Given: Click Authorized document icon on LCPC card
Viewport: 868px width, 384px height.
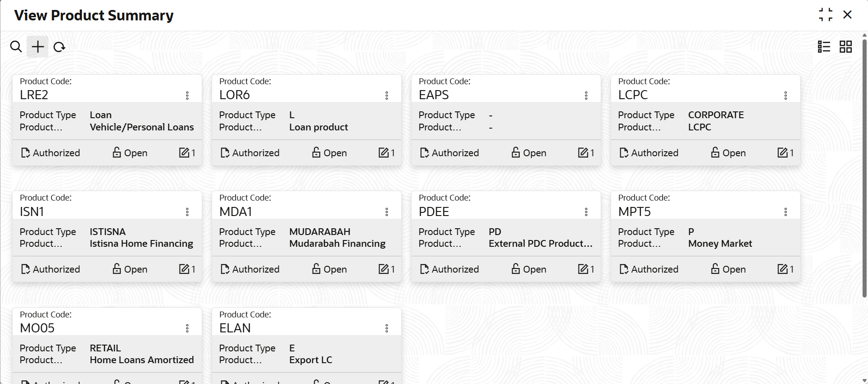Looking at the screenshot, I should (624, 153).
